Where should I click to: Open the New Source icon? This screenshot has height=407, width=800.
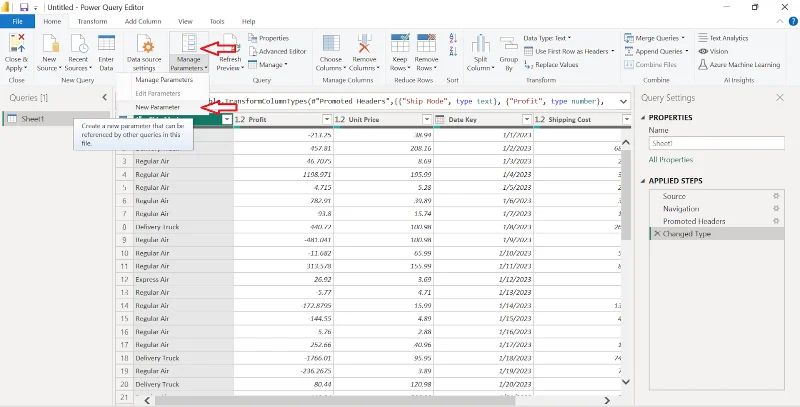(x=49, y=44)
